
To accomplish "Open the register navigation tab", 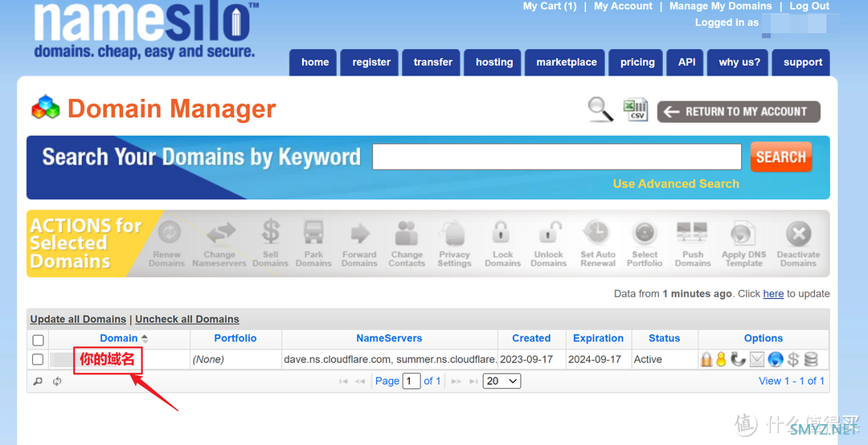I will (x=369, y=63).
